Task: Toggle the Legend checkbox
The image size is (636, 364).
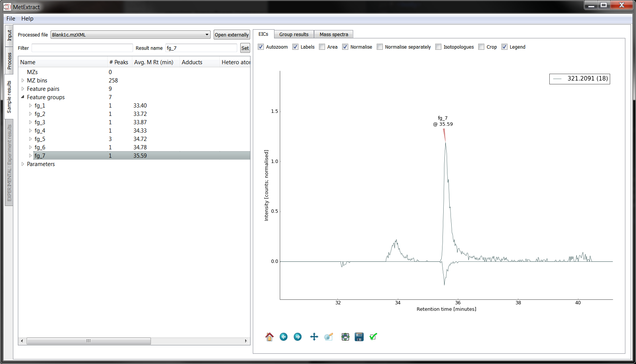Action: [504, 47]
